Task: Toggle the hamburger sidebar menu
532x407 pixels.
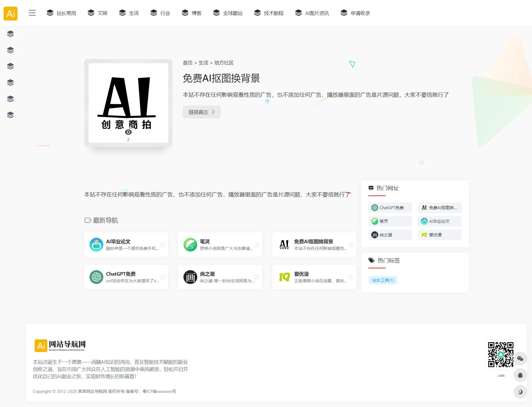Action: point(32,13)
